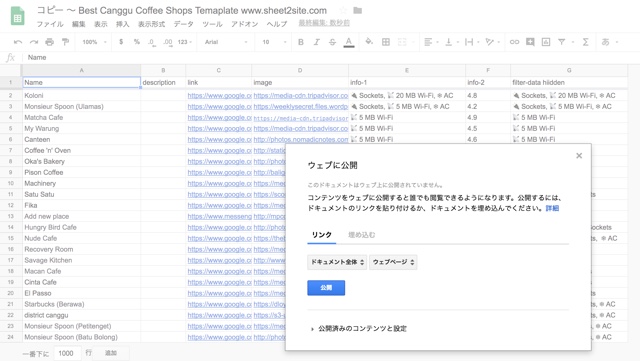The height and width of the screenshot is (361, 640).
Task: Open the Arial font dropdown
Action: point(226,42)
